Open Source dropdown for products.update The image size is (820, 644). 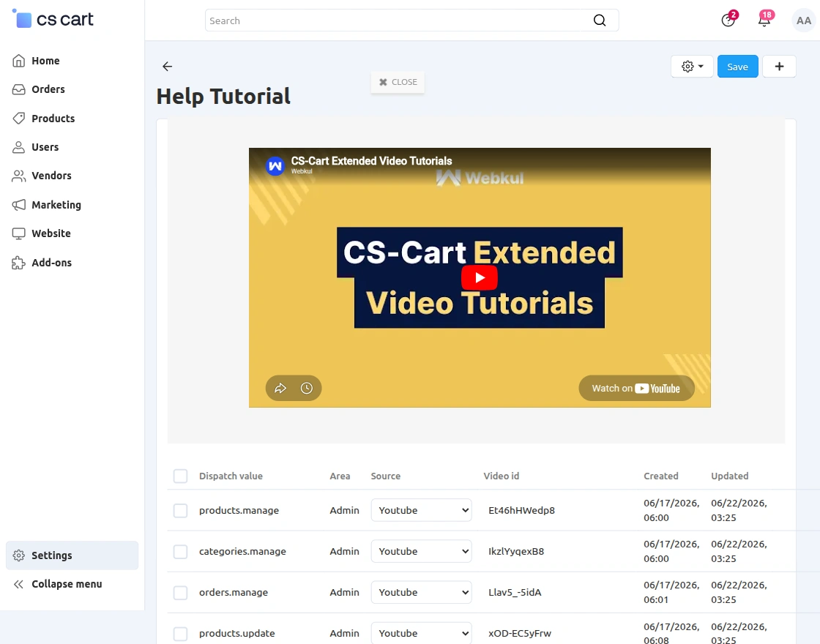[x=421, y=633]
